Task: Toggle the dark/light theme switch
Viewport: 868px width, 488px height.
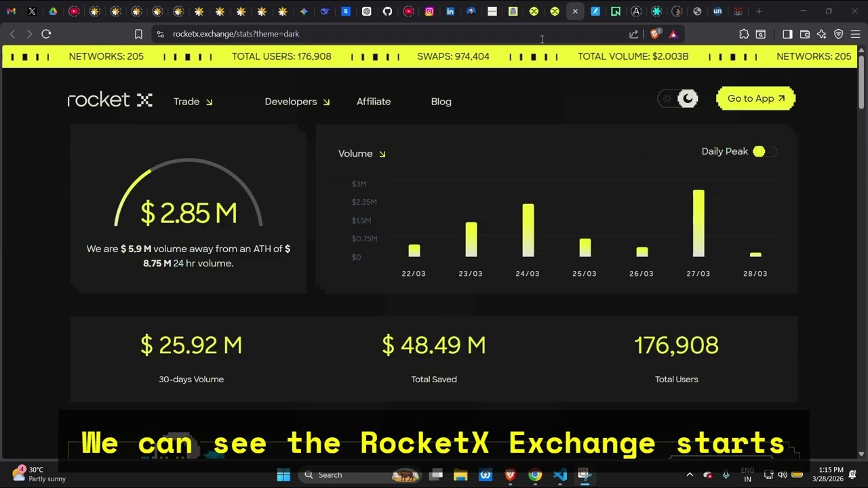Action: (677, 99)
